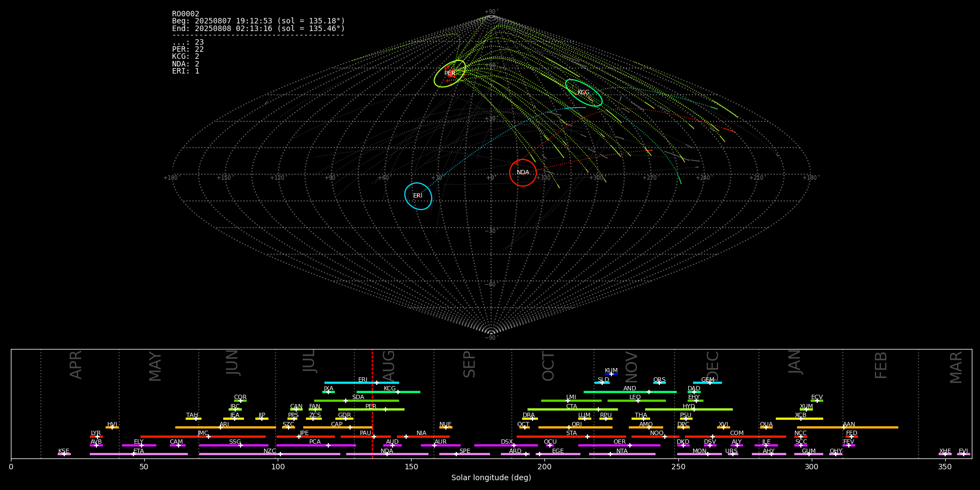Click the SPE shower bar
This screenshot has width=980, height=490.
[x=464, y=454]
